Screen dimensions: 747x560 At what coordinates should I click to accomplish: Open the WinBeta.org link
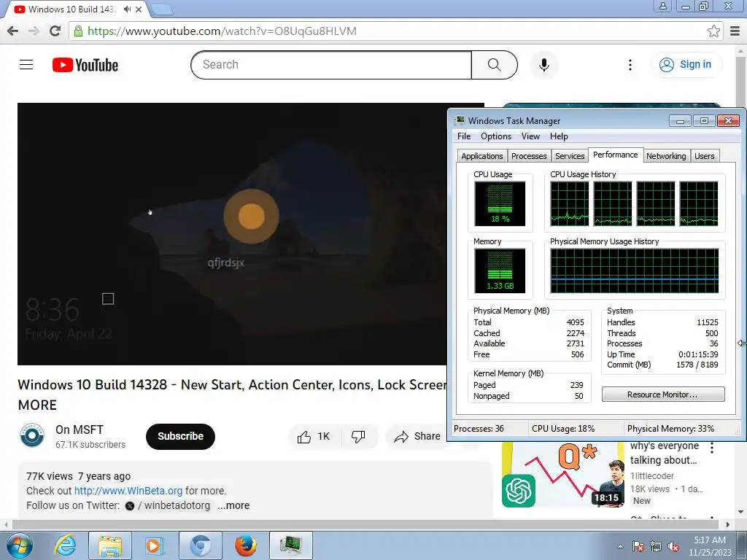[128, 491]
